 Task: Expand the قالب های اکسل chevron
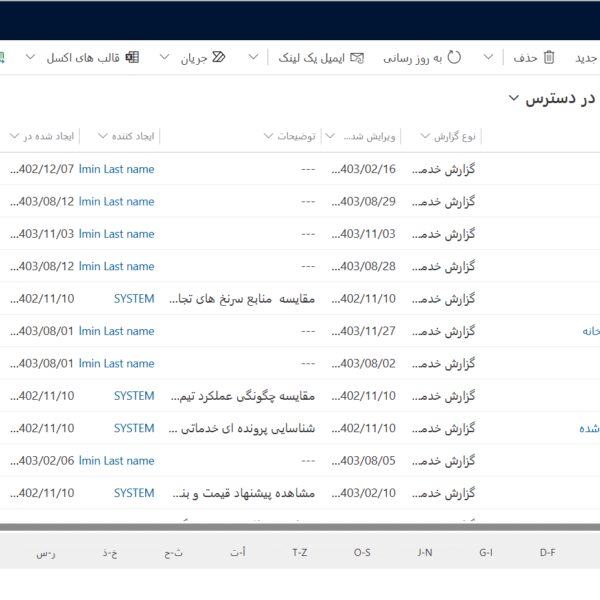click(x=30, y=58)
